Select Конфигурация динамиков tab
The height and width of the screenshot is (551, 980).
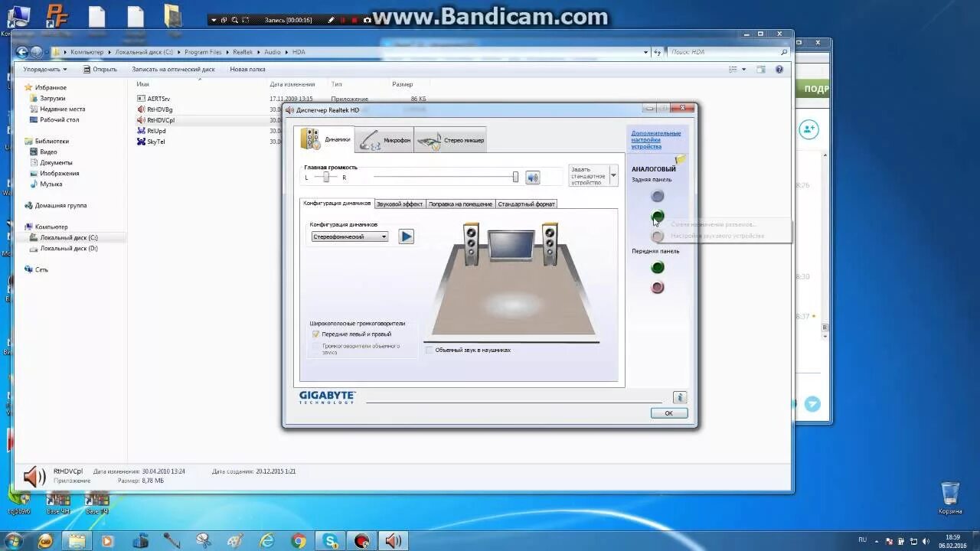coord(337,204)
